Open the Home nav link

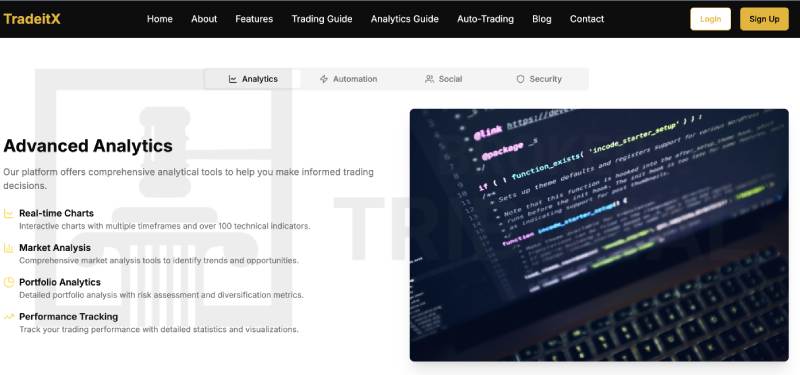(x=160, y=19)
